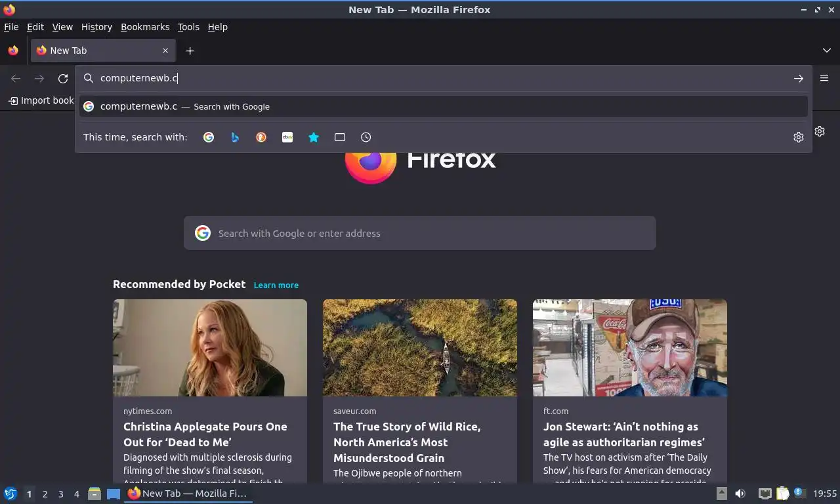Search this time with eBay icon

tap(287, 137)
